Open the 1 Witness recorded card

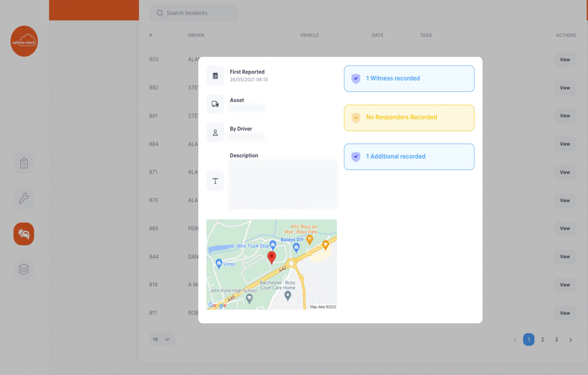[x=409, y=79]
